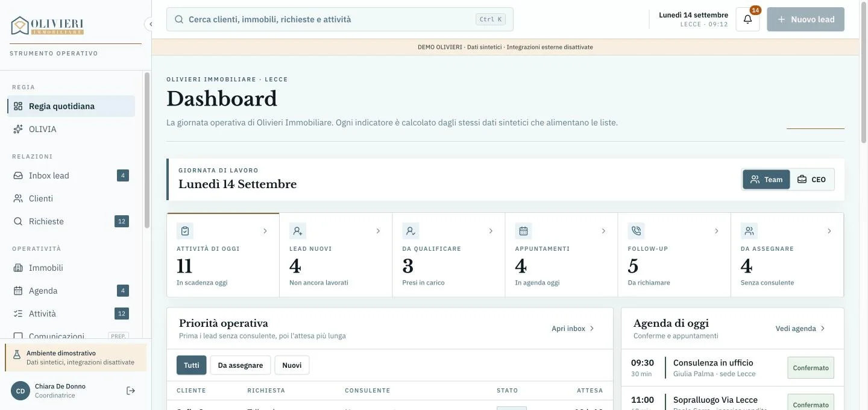868x410 pixels.
Task: Select the Tutti filter
Action: 192,365
